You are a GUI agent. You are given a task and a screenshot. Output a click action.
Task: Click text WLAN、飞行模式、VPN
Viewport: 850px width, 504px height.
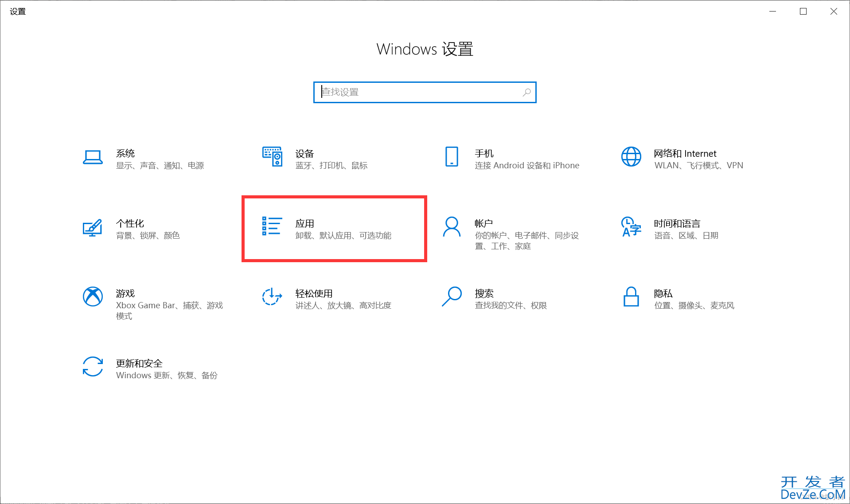[x=699, y=165]
